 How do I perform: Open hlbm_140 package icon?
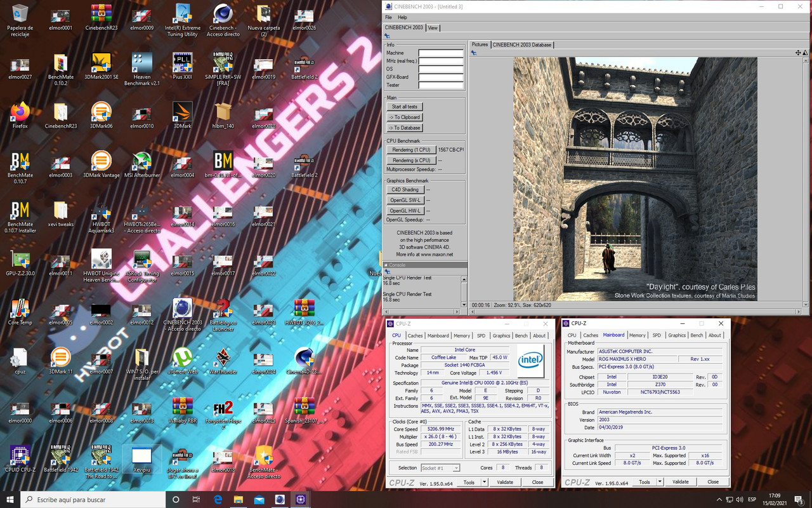[223, 115]
